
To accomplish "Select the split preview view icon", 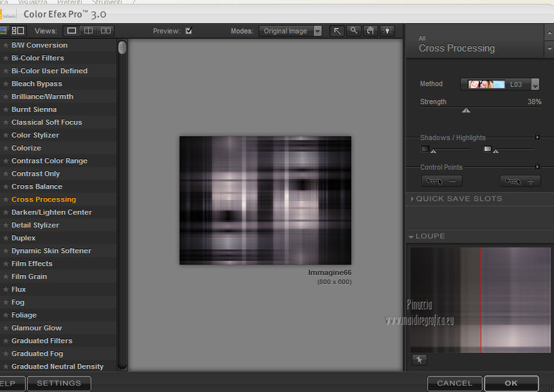I will (88, 31).
